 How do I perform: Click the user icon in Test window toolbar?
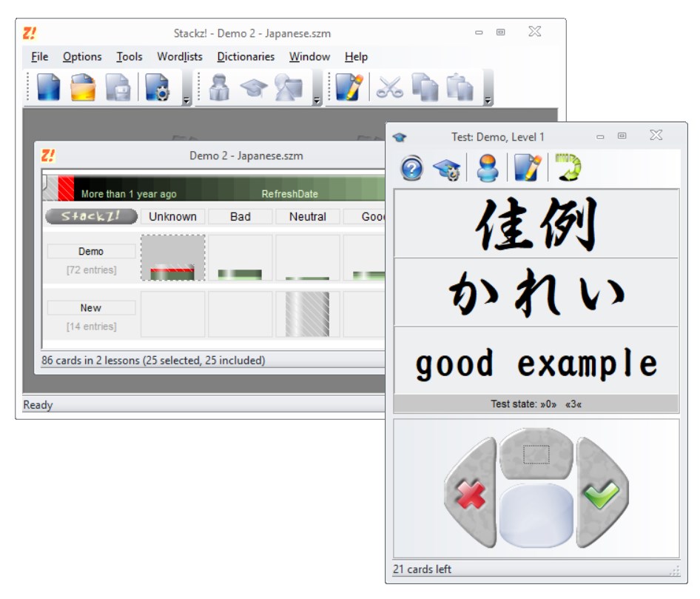pyautogui.click(x=487, y=168)
